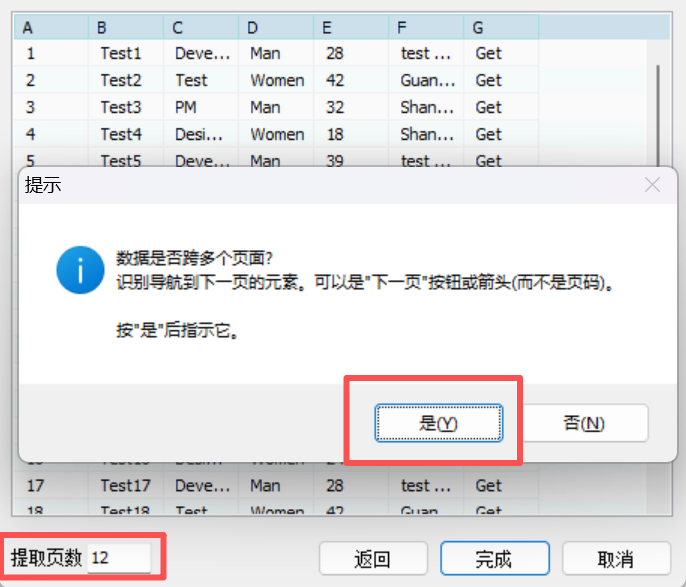Click the Women cell in row 2
This screenshot has height=587, width=686.
(x=277, y=80)
